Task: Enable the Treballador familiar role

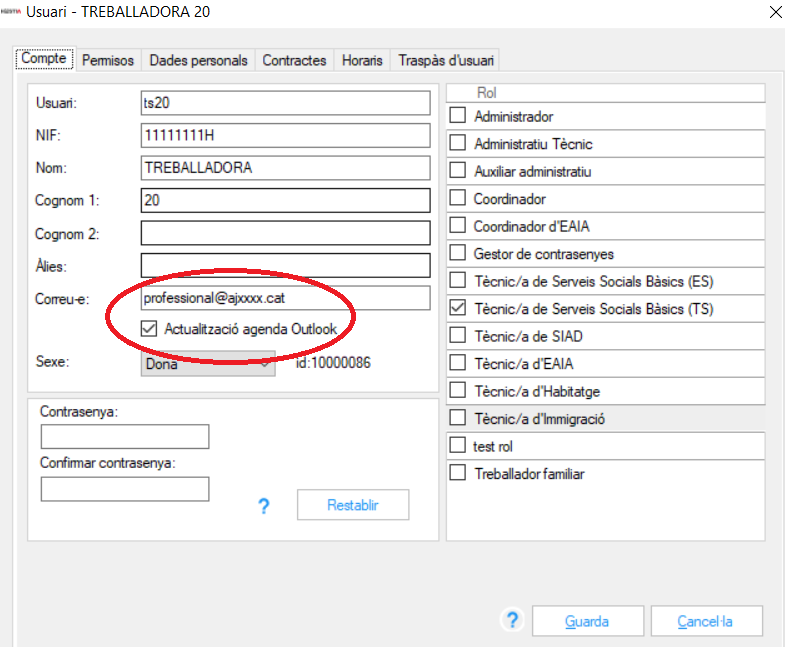Action: click(458, 473)
